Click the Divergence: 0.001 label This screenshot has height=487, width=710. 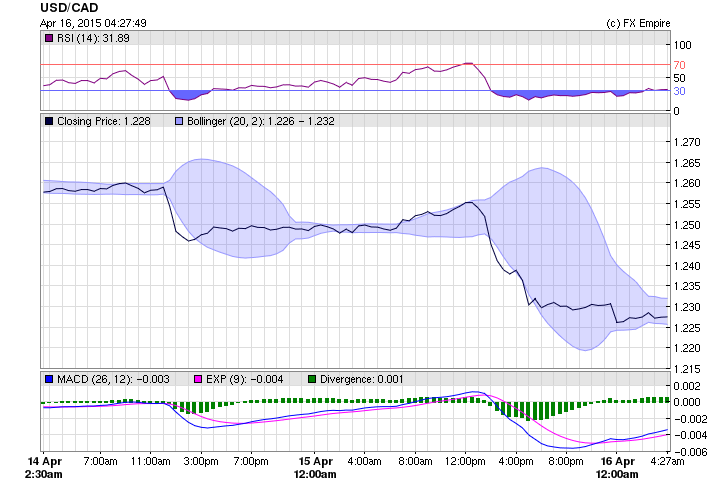[x=361, y=379]
